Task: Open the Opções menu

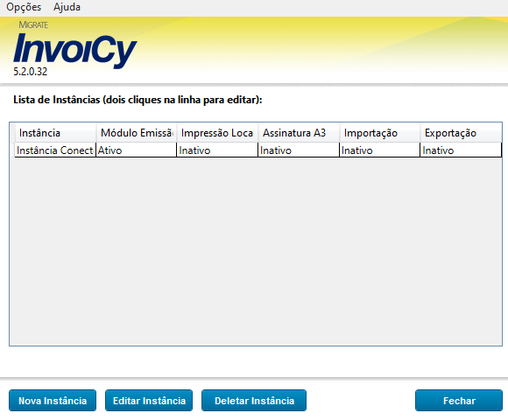Action: (24, 7)
